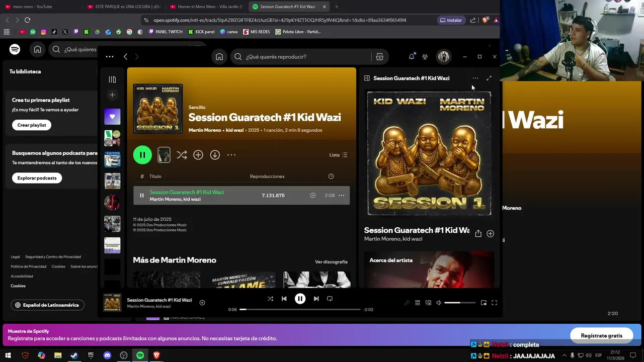Open notifications bell in Spotify app

coord(412,57)
